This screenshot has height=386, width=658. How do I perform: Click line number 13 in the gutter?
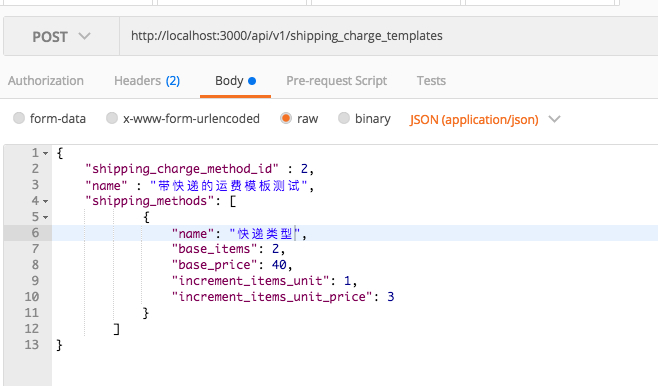[31, 344]
